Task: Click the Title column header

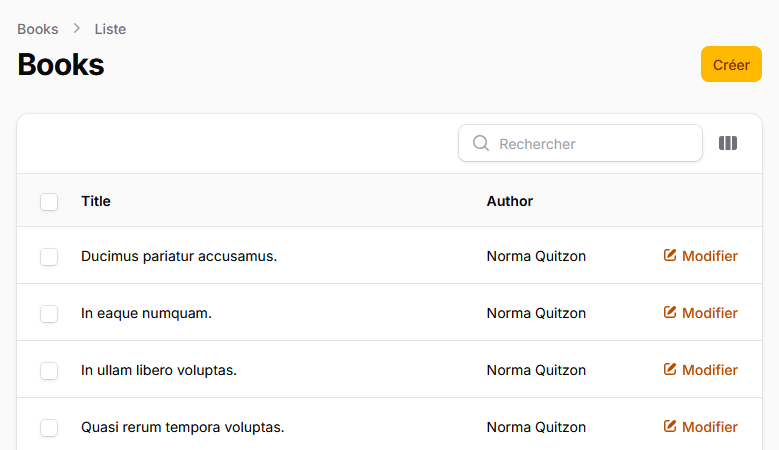Action: click(x=96, y=201)
